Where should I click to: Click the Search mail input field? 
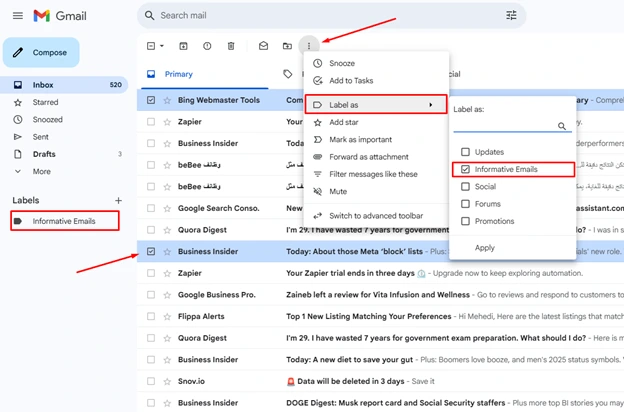click(330, 16)
